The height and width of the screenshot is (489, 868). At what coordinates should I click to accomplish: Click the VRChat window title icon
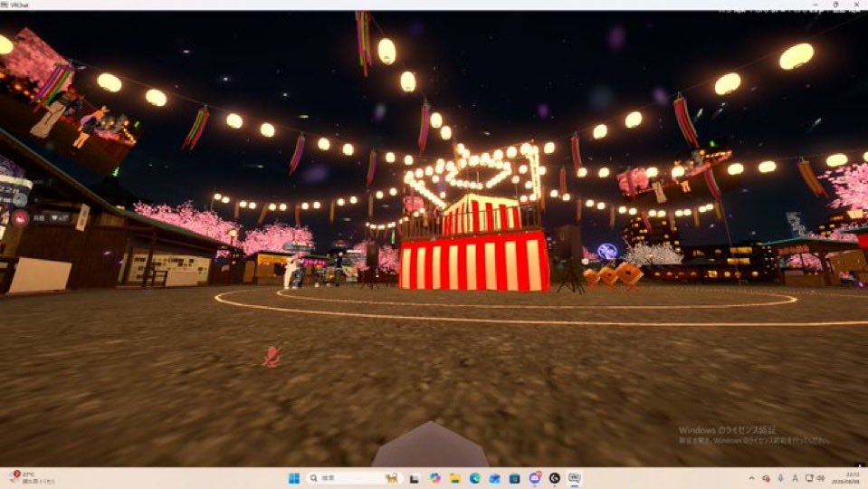(x=5, y=5)
